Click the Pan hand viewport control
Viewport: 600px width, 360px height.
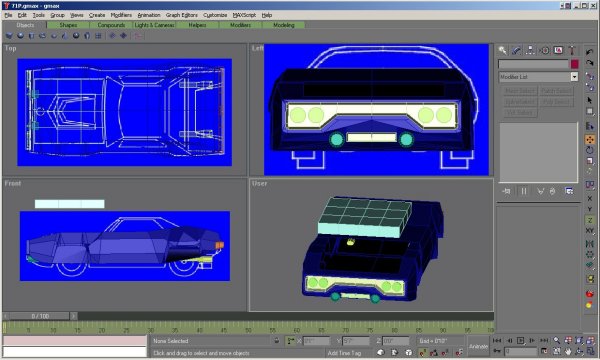click(x=568, y=351)
